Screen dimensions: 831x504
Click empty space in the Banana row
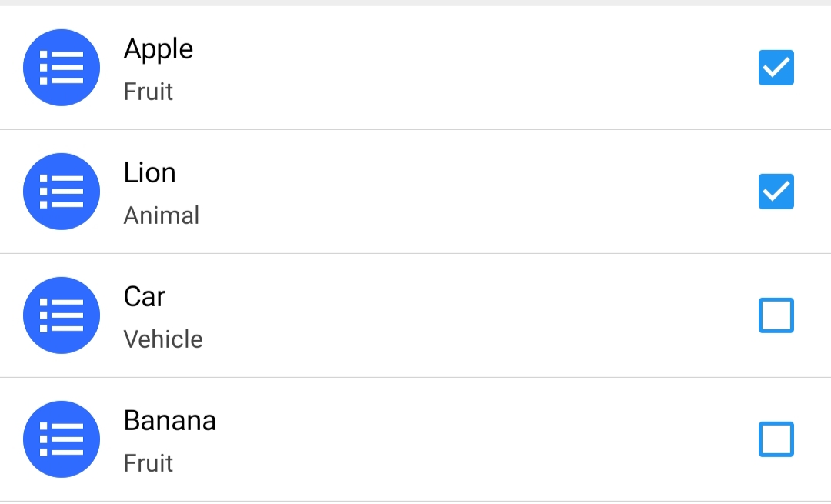point(462,439)
